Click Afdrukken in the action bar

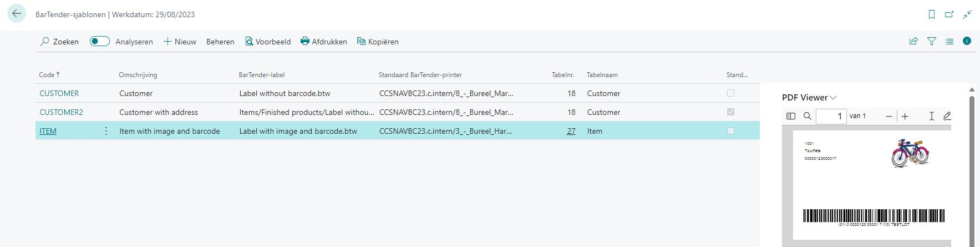click(x=324, y=42)
